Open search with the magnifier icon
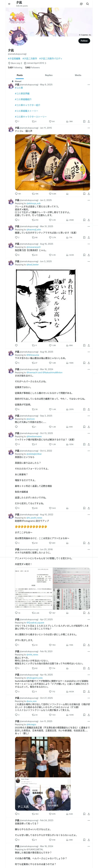Screen dimensions: 98x868 pos(88,4)
